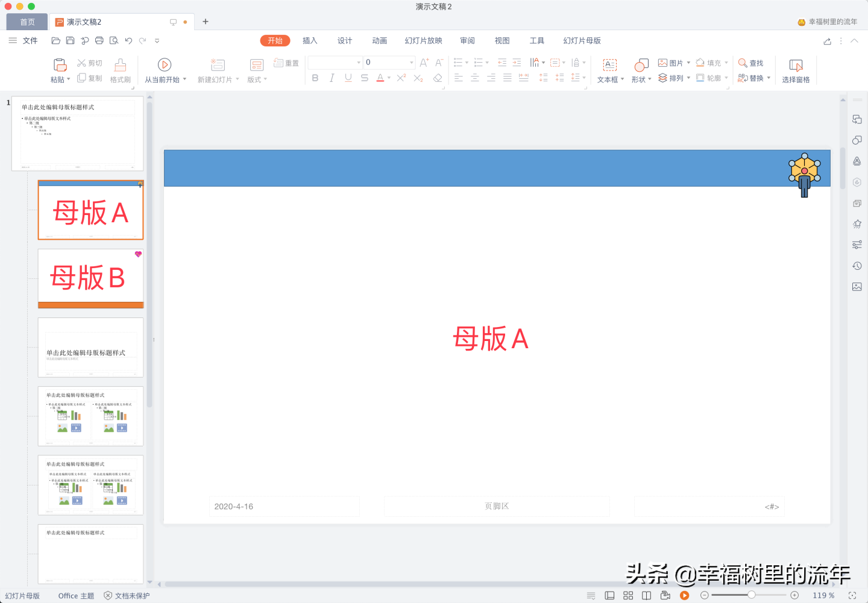Image resolution: width=868 pixels, height=603 pixels.
Task: Select the Format Painter (格式刷) brush
Action: pos(121,70)
